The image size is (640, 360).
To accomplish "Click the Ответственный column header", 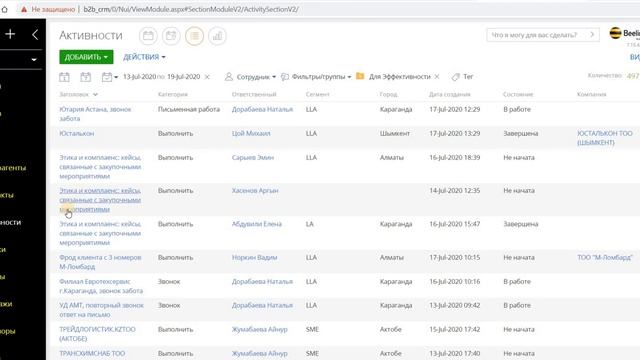I will 254,94.
